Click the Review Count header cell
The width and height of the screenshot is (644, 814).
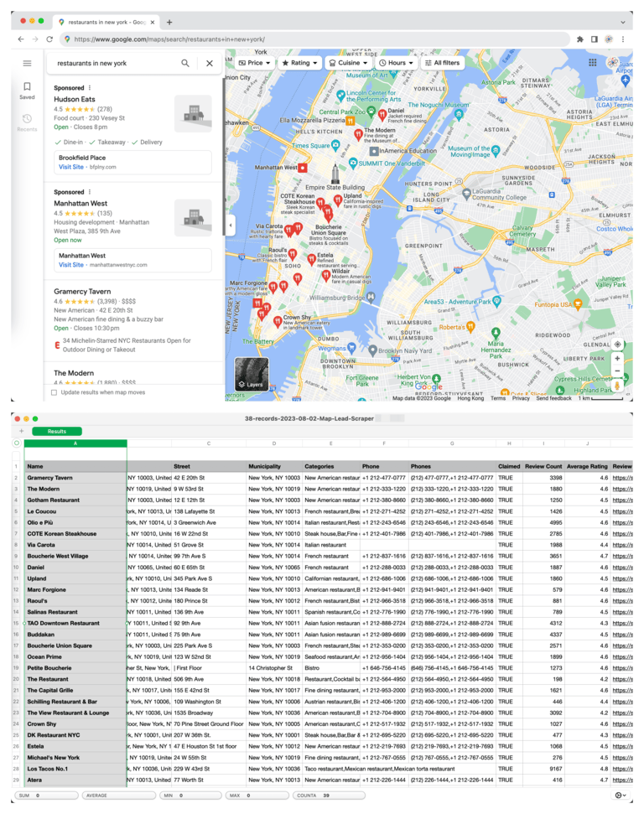point(543,466)
